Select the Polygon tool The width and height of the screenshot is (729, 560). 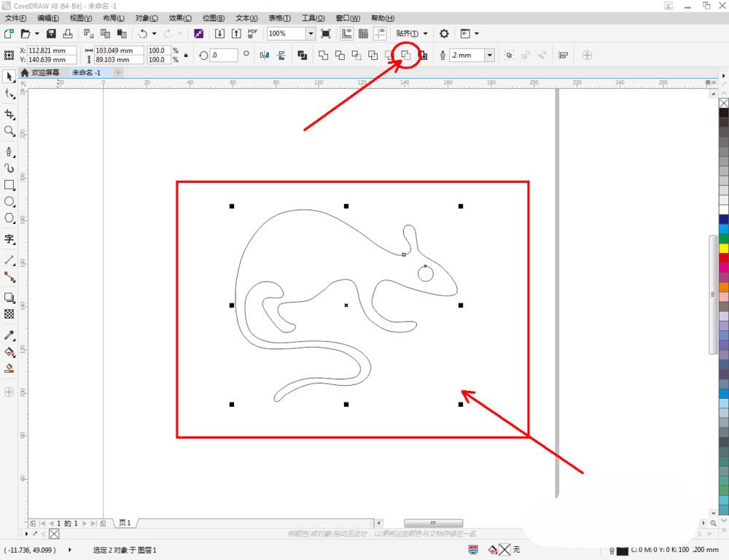(9, 219)
